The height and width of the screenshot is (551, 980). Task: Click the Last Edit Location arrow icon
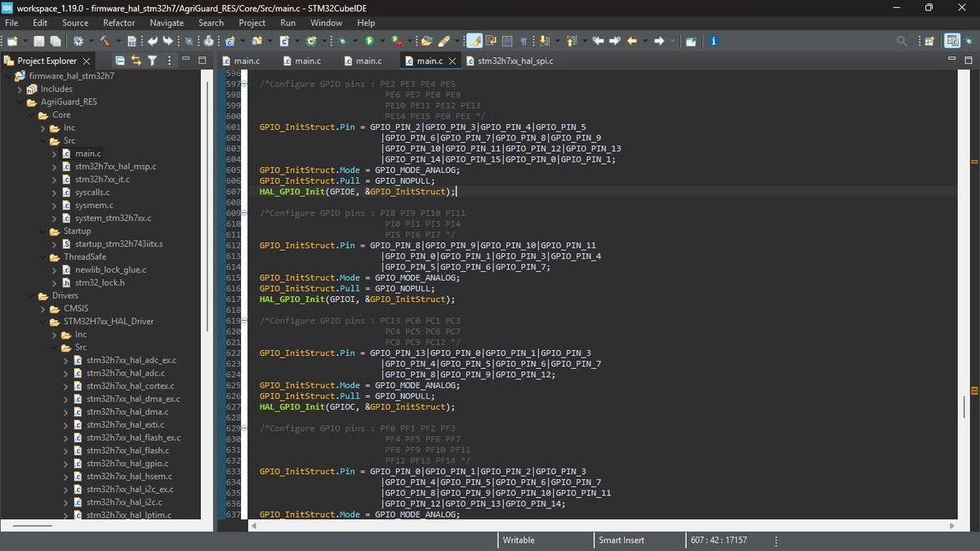[598, 41]
